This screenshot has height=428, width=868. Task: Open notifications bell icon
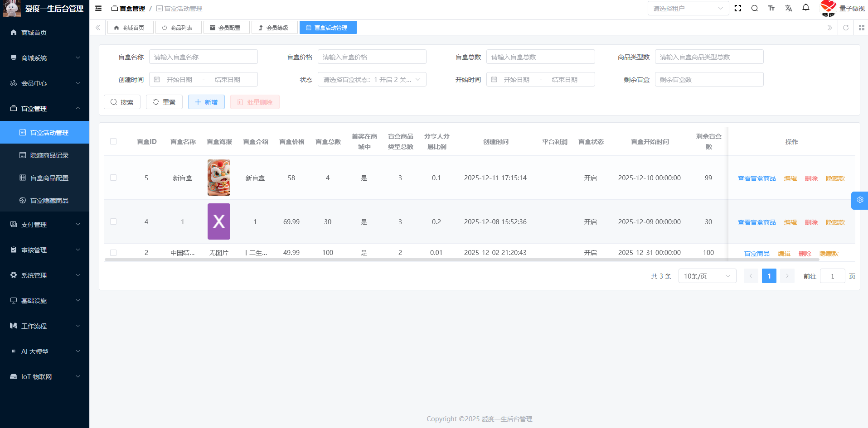(x=806, y=8)
